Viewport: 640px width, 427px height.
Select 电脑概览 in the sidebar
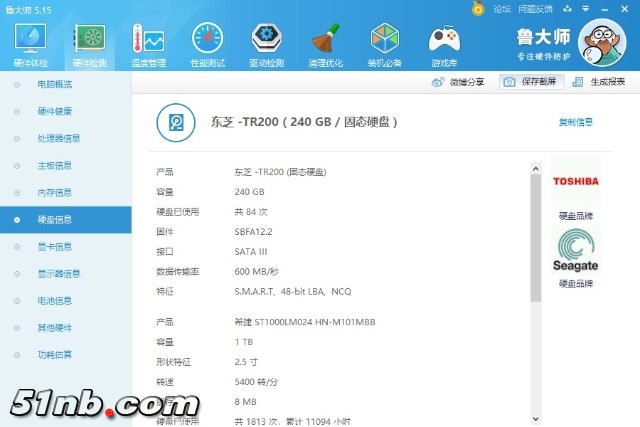point(54,84)
